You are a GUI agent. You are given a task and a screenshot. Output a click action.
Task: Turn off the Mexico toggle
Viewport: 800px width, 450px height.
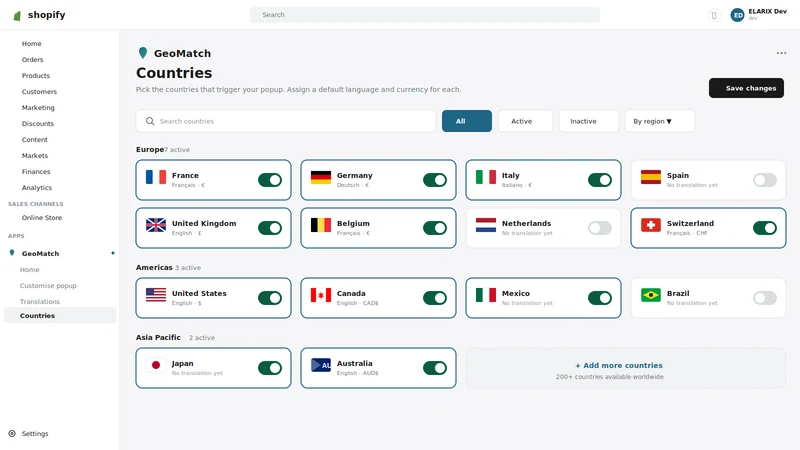(600, 298)
